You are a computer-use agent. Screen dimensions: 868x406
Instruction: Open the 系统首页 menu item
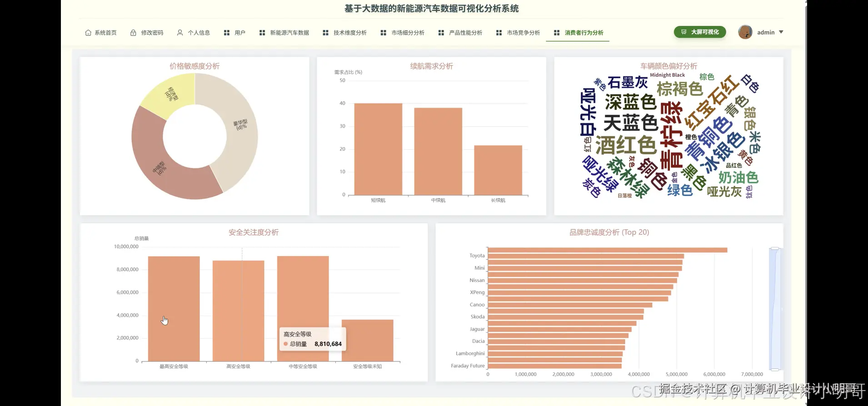point(101,33)
